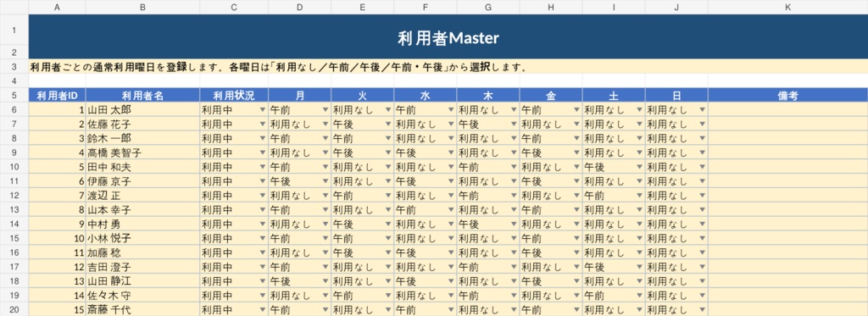Select the 水 header cell

426,95
